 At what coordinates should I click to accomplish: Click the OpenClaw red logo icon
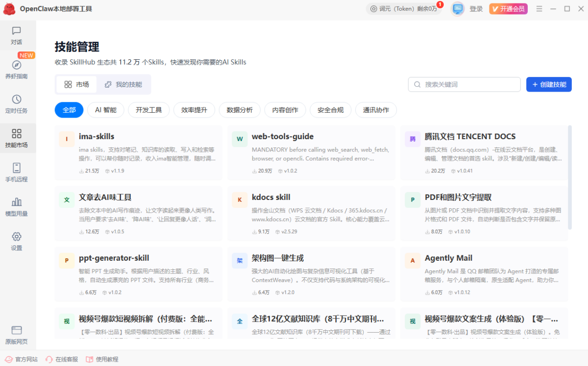pos(9,9)
